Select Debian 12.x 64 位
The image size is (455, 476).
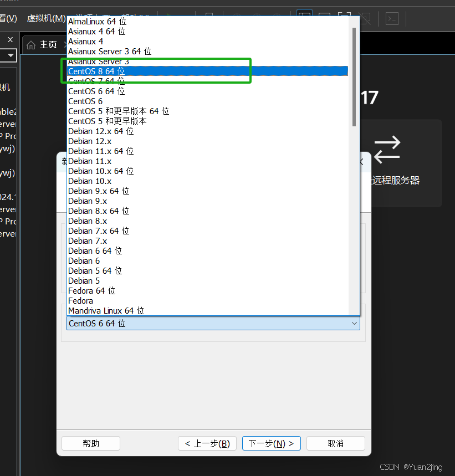[208, 131]
